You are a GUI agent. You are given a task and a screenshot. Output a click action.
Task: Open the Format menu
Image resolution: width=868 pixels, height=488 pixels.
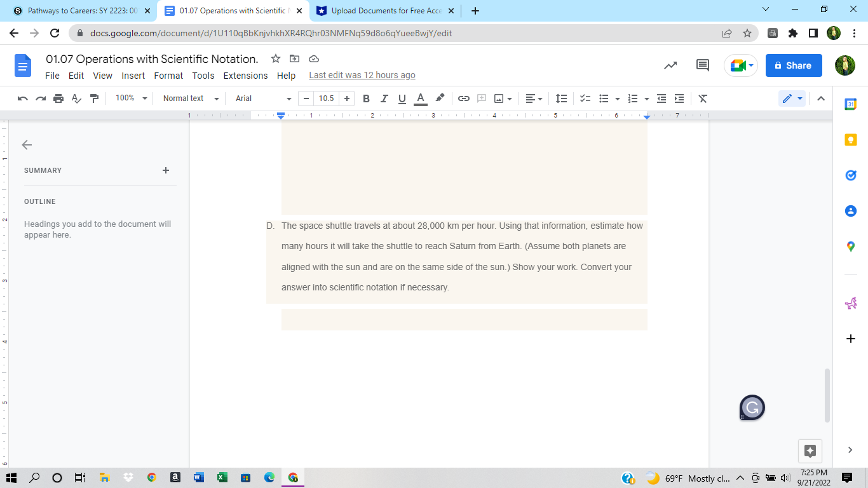coord(168,76)
